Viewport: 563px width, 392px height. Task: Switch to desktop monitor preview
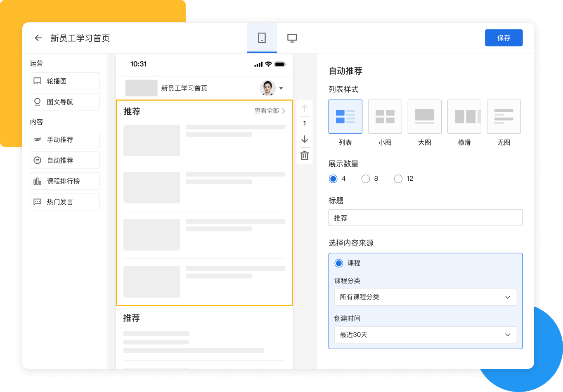point(292,38)
